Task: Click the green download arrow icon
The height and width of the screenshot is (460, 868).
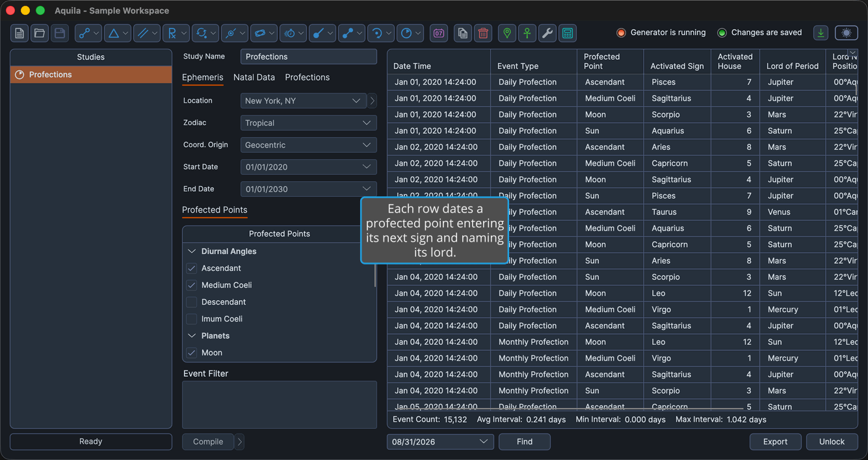Action: 821,32
